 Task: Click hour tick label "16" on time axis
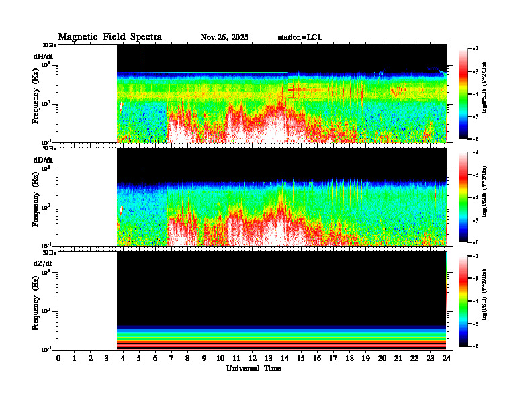coord(317,359)
